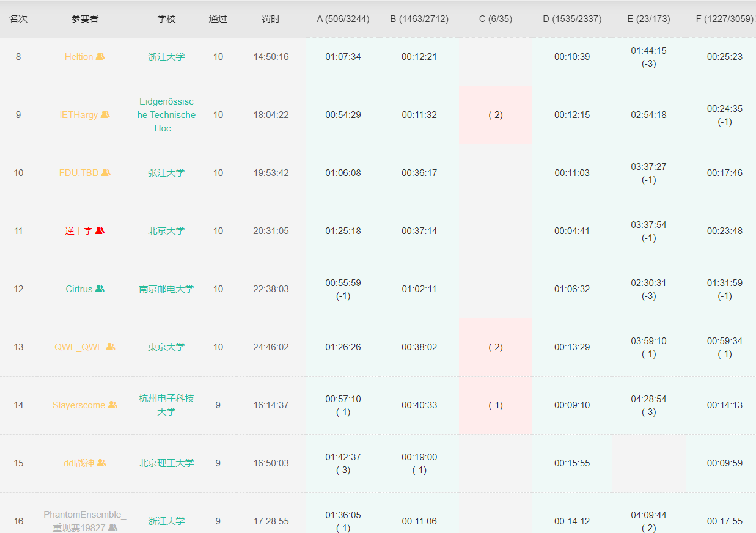Click the team icon next to QWE_QWE

(111, 347)
